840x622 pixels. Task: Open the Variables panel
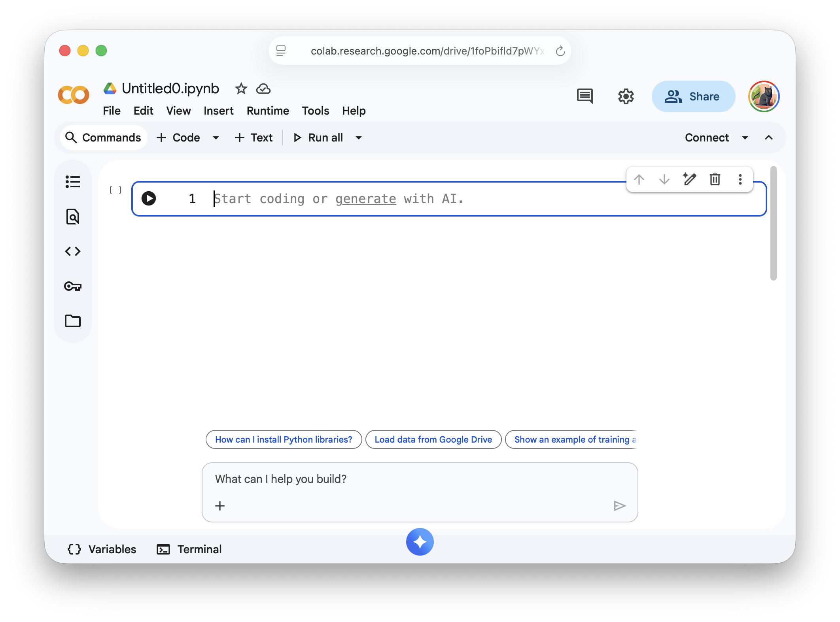click(x=102, y=549)
